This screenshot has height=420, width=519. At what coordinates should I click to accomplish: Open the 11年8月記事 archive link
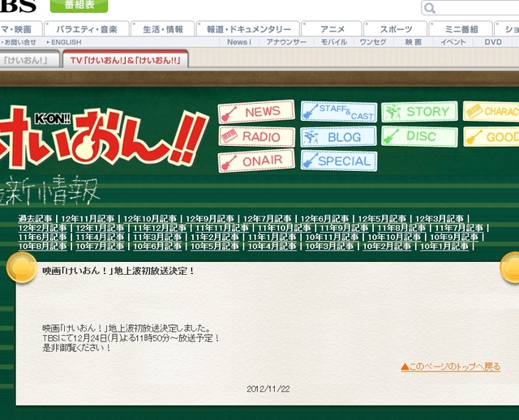401,228
